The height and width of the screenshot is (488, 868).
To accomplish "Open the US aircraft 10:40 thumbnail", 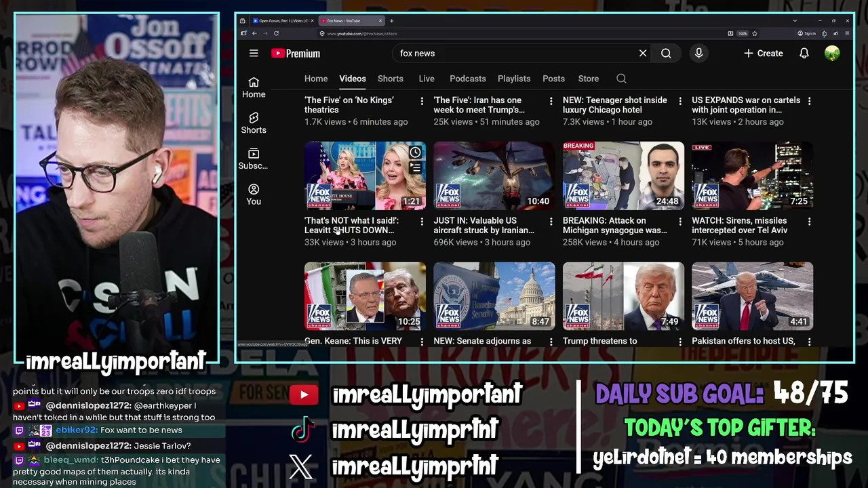I will click(x=494, y=176).
